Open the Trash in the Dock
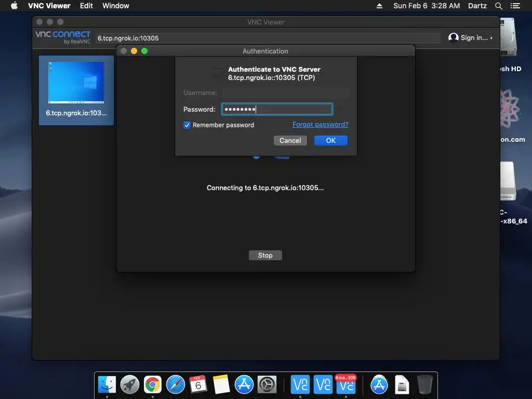 (424, 385)
